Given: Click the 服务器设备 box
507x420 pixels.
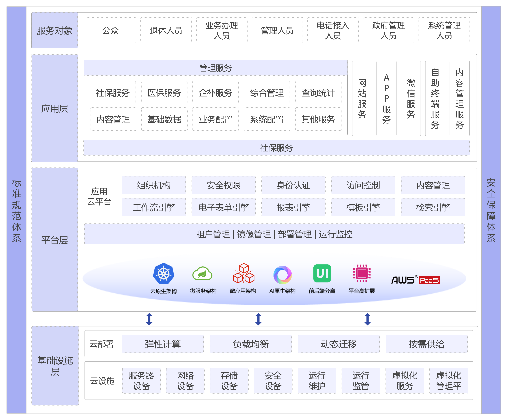Looking at the screenshot, I should 141,381.
